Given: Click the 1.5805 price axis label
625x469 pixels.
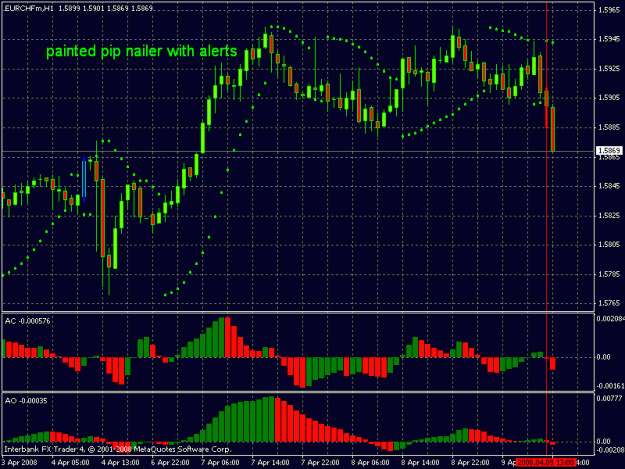Looking at the screenshot, I should click(x=609, y=245).
